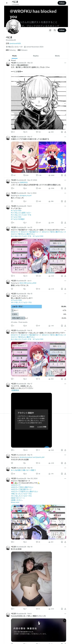Switch to the Replies tab
72x644 pixels.
pos(36,56)
